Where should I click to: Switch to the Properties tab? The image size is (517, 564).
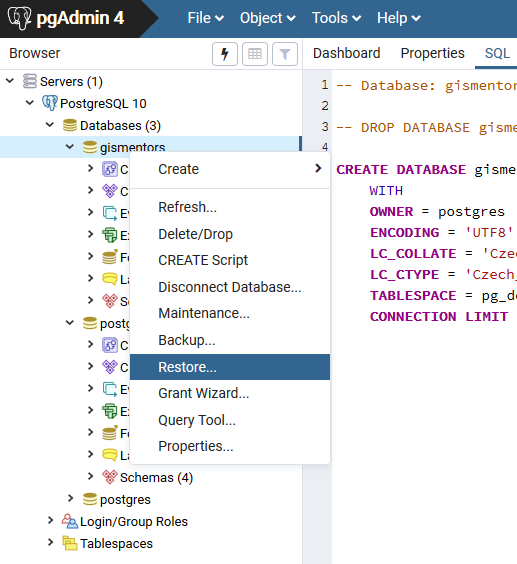[x=432, y=53]
